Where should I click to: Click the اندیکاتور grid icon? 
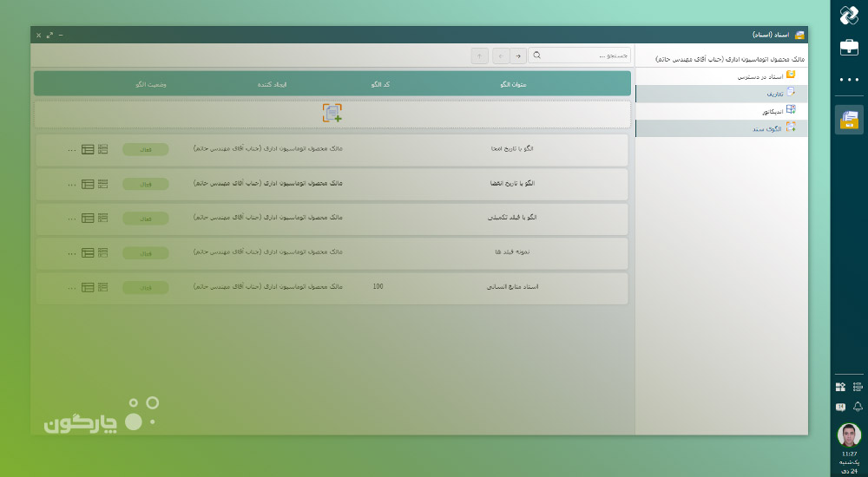click(x=791, y=109)
